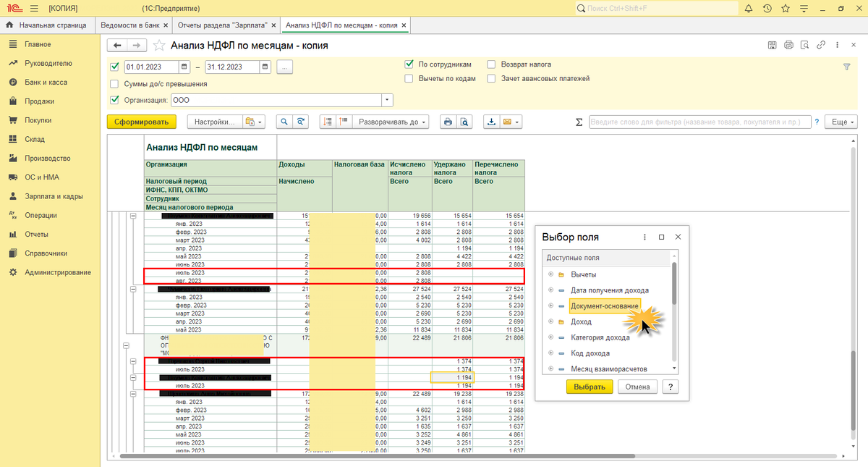Viewport: 868px width, 467px height.
Task: Click Выбрать in field selection dialog
Action: pyautogui.click(x=589, y=387)
